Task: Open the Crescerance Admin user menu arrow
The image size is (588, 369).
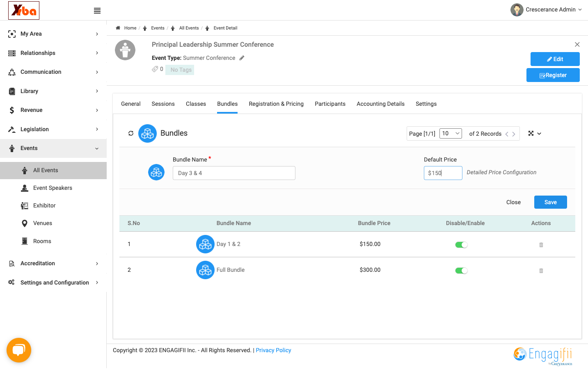Action: [x=580, y=10]
